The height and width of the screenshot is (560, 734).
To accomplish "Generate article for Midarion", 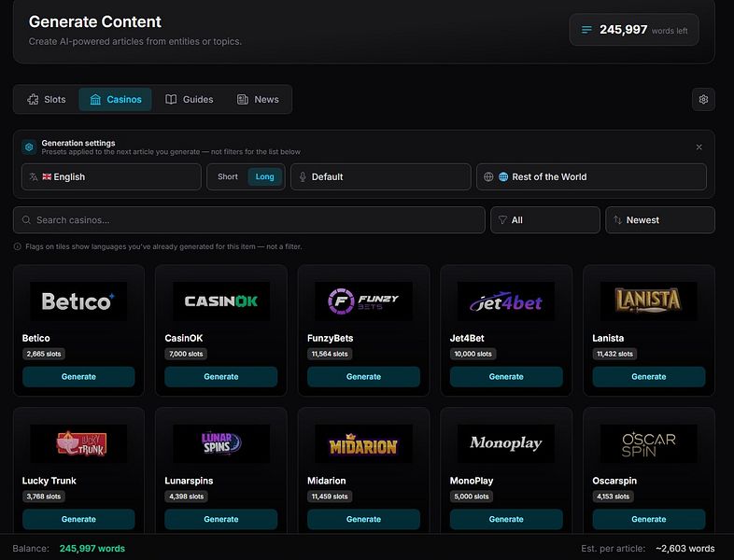I will (x=363, y=519).
